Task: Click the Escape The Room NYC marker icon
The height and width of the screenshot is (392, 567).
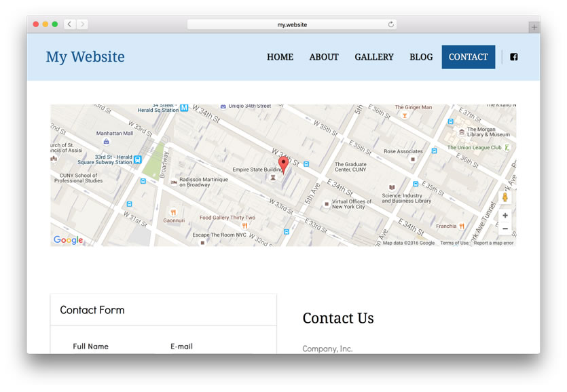Action: [x=202, y=242]
